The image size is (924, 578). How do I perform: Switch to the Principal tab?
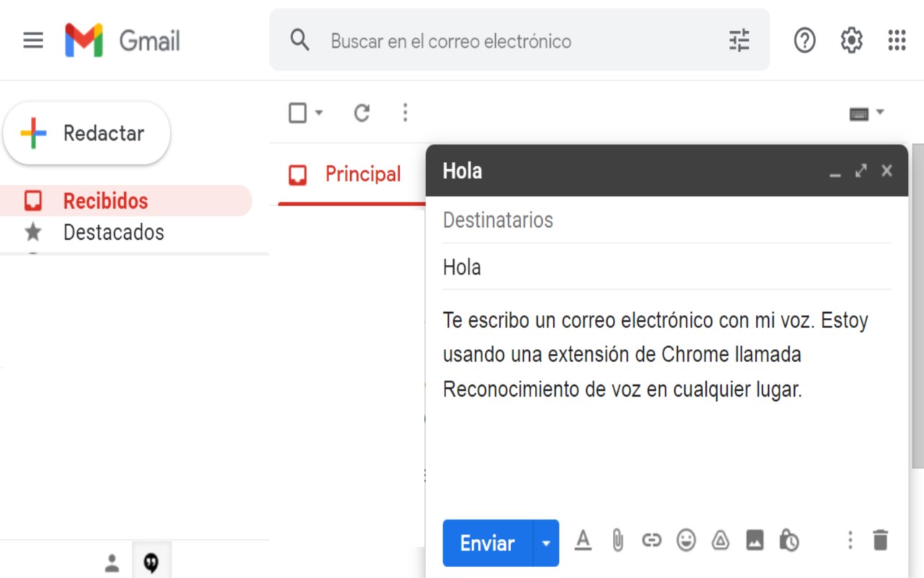(346, 174)
